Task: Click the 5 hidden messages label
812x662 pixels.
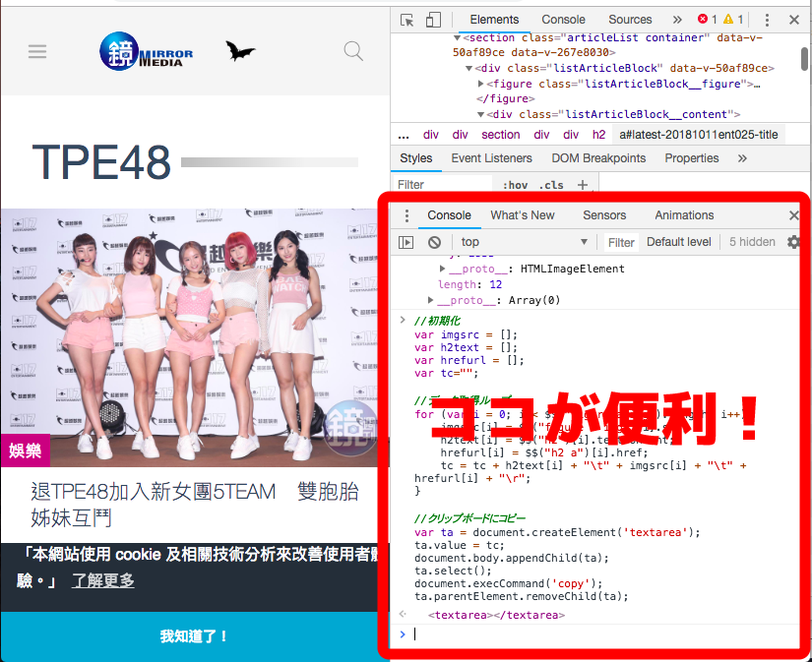Action: point(752,242)
